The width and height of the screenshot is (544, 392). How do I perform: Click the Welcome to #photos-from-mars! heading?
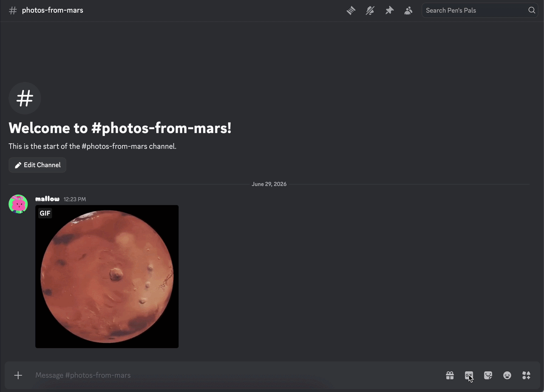(120, 128)
